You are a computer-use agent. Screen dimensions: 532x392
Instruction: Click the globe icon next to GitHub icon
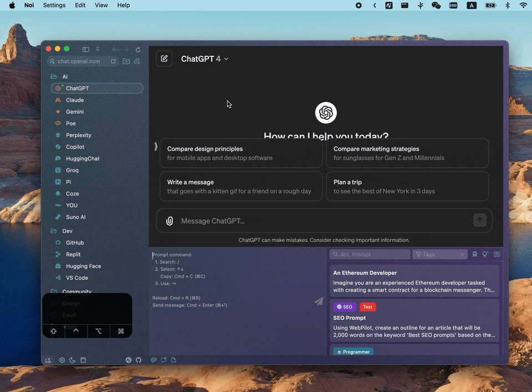[x=128, y=360]
